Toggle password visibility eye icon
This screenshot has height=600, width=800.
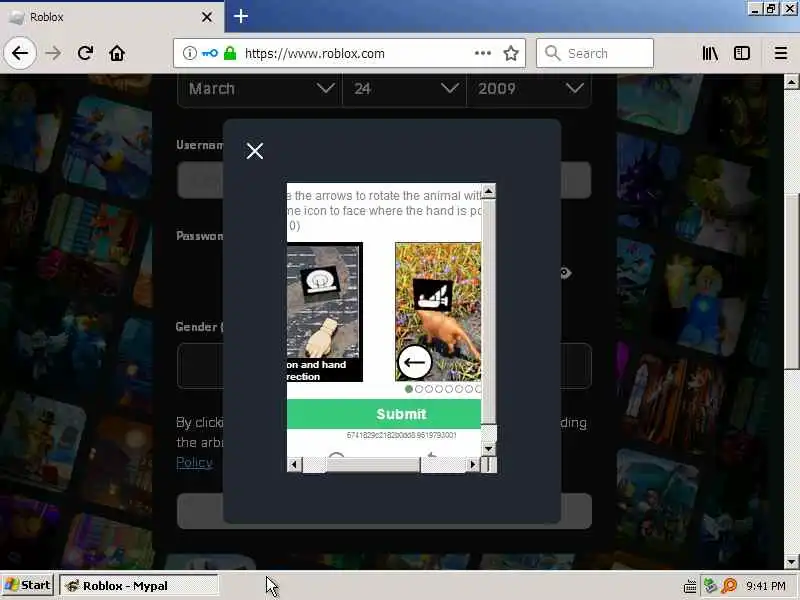[x=565, y=273]
